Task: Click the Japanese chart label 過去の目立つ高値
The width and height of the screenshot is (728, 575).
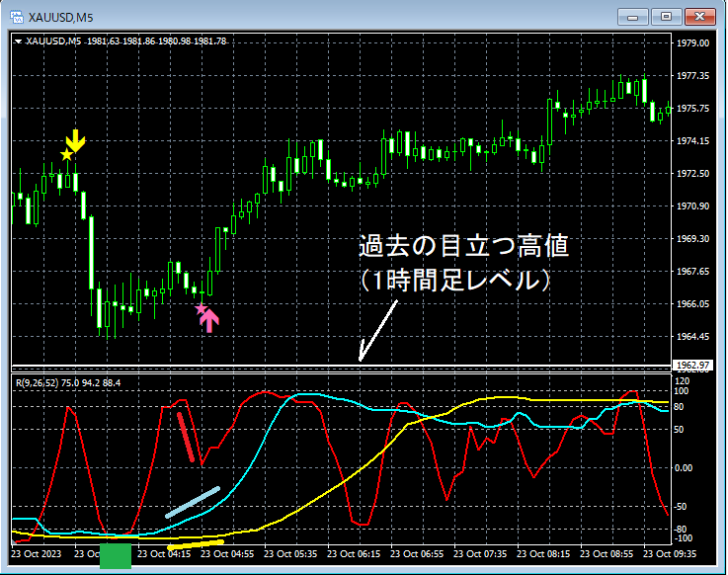Action: 464,246
